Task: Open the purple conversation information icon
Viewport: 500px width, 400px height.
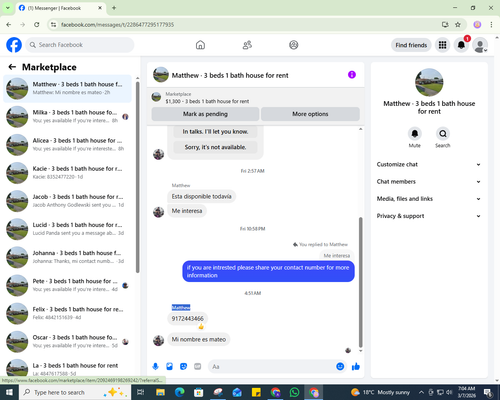Action: pyautogui.click(x=352, y=75)
